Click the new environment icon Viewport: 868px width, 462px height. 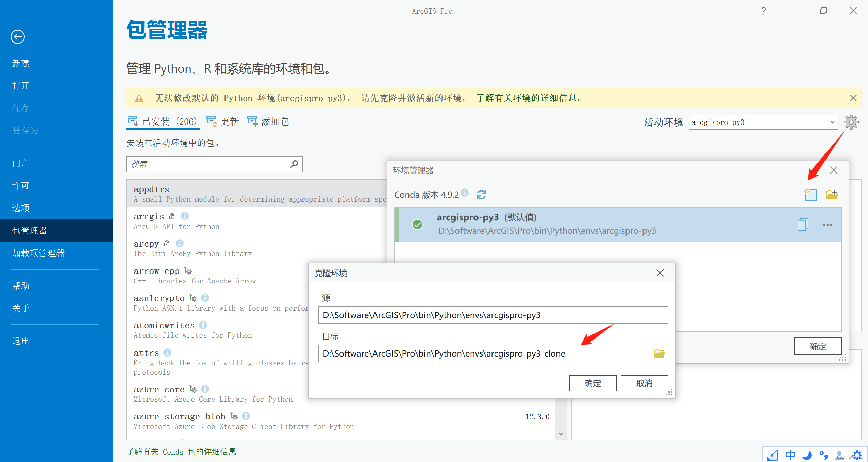pyautogui.click(x=810, y=195)
